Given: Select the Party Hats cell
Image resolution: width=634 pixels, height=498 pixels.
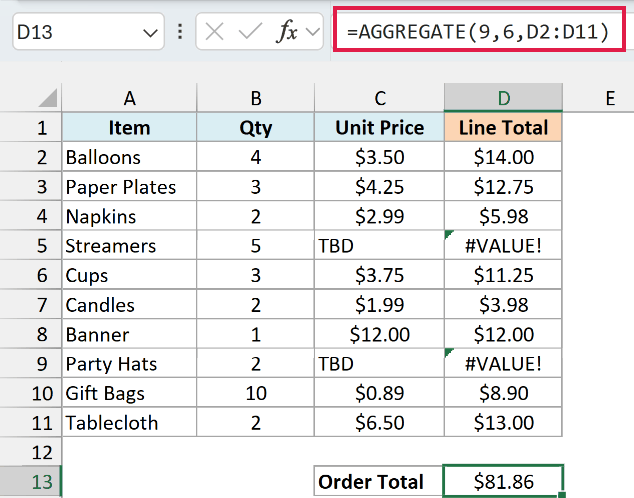Looking at the screenshot, I should [129, 363].
